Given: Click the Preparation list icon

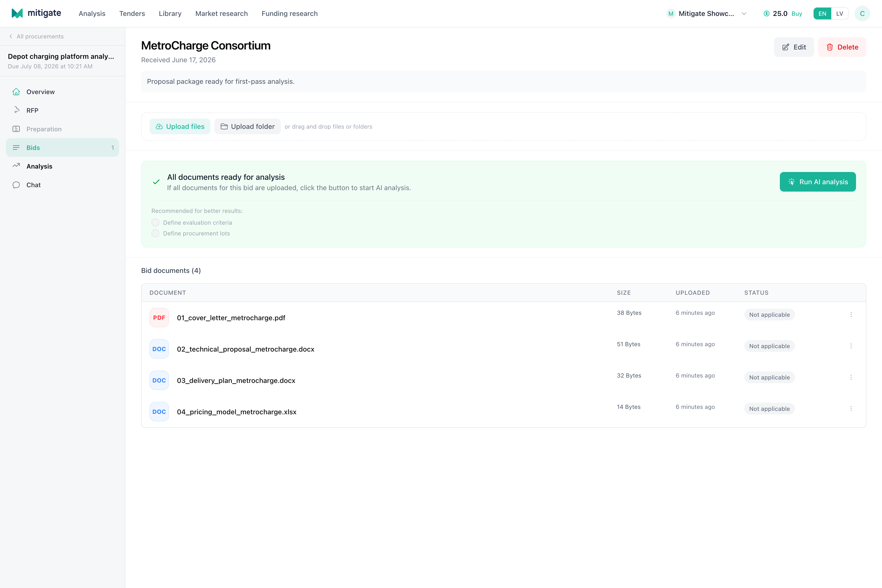Looking at the screenshot, I should pos(16,129).
